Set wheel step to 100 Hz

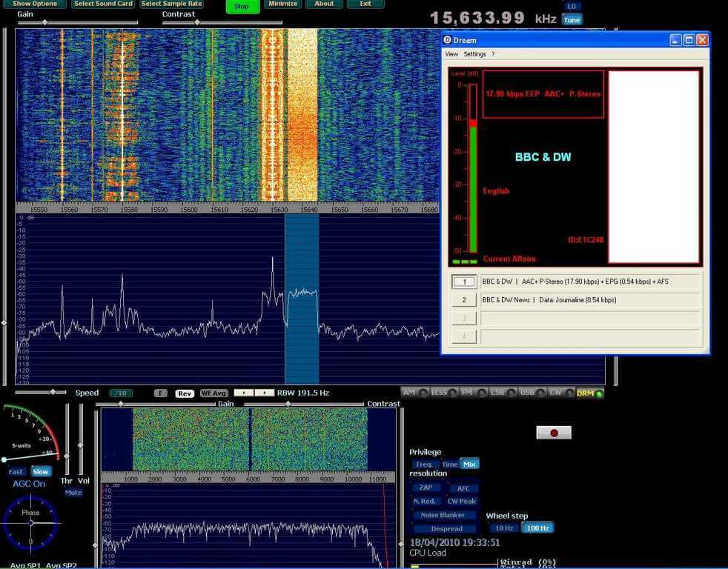point(537,528)
